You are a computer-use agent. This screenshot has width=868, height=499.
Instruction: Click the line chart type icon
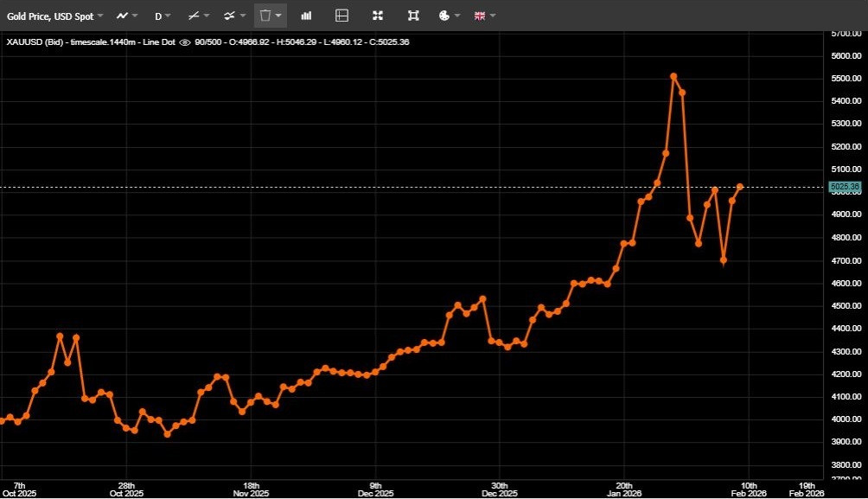point(123,16)
